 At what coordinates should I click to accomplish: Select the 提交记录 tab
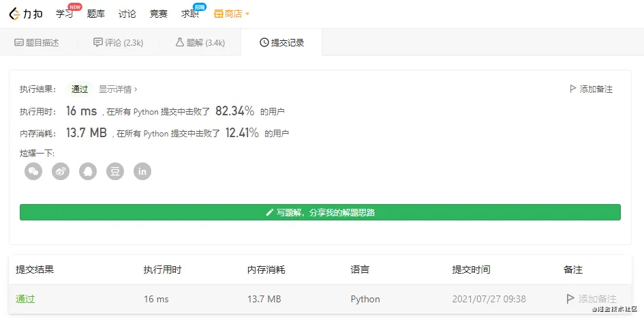[x=281, y=42]
